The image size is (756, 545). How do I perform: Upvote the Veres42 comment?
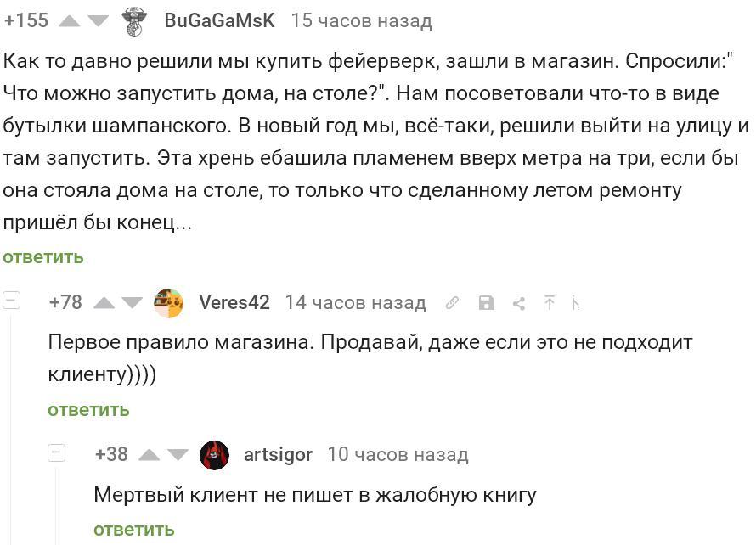coord(104,303)
